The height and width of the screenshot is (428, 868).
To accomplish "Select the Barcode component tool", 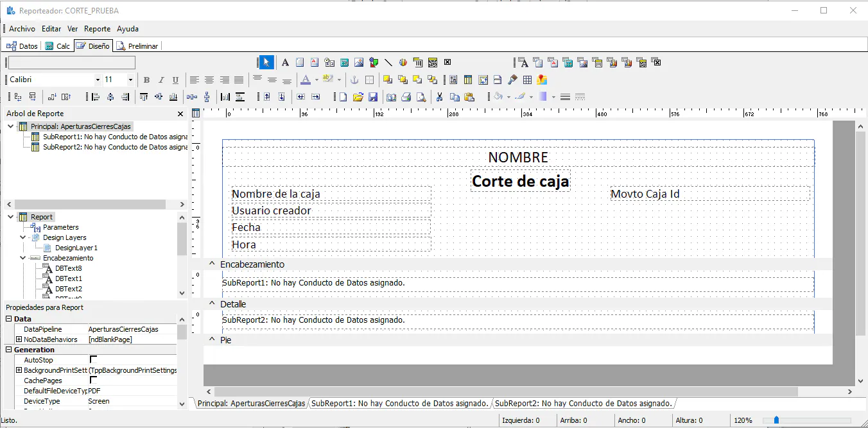I will point(418,62).
